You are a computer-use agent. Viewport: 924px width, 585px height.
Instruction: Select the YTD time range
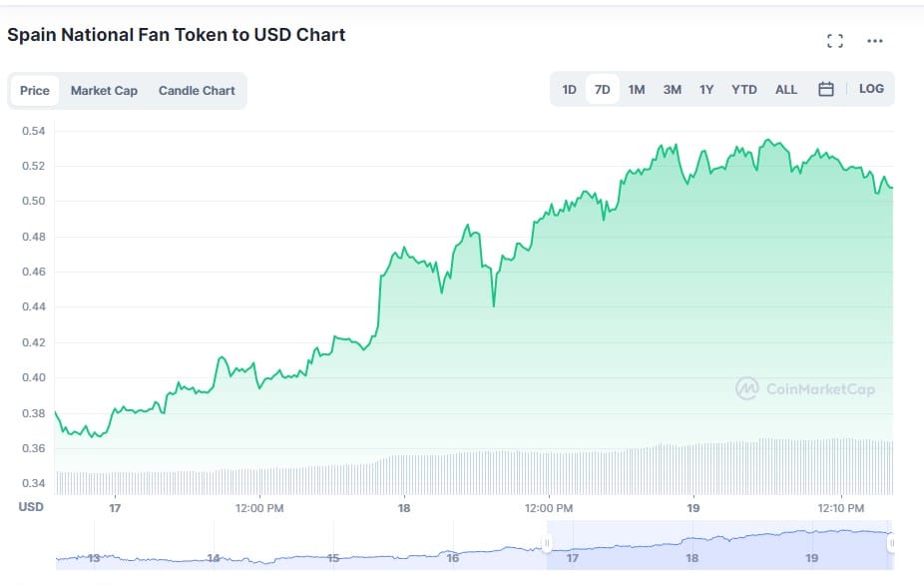pyautogui.click(x=744, y=90)
